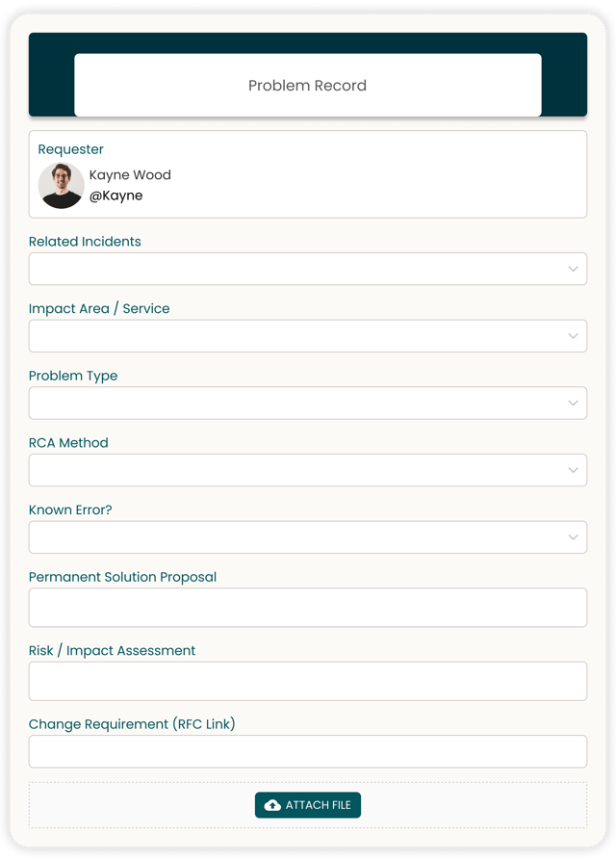
Task: Click the Known Error? chevron arrow
Action: pos(573,537)
